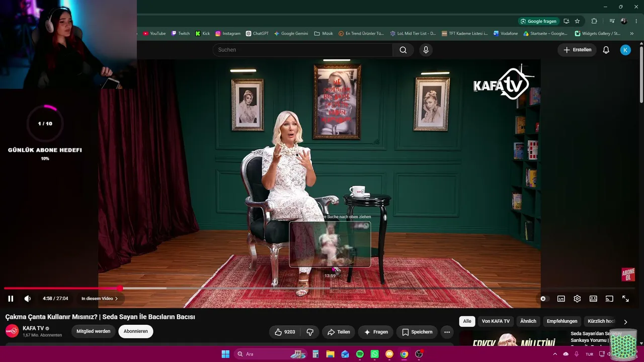Open the Startseite – Google bookmark
The width and height of the screenshot is (644, 362).
pyautogui.click(x=545, y=34)
